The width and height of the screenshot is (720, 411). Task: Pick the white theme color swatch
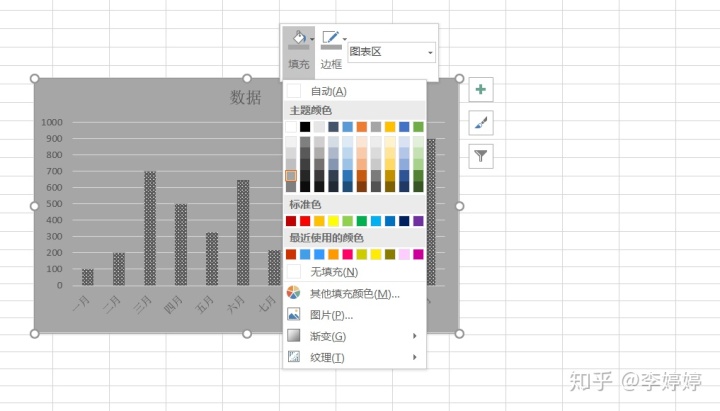[291, 127]
